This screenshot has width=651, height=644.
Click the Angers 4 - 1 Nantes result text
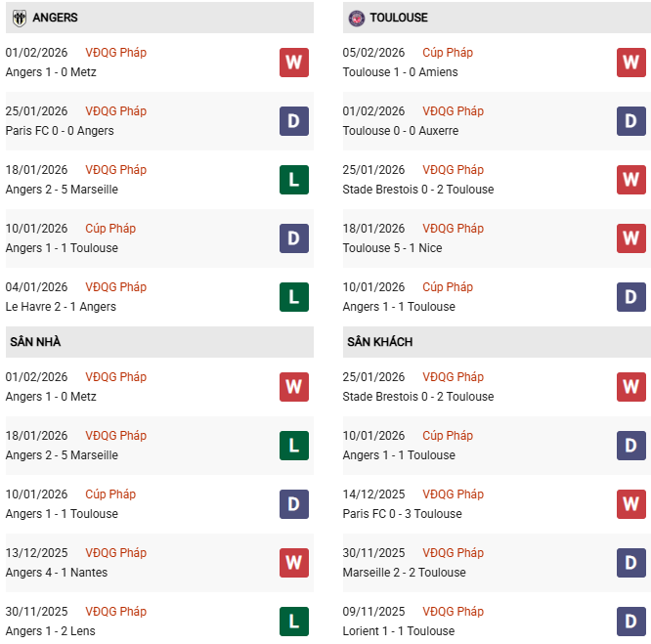point(57,573)
